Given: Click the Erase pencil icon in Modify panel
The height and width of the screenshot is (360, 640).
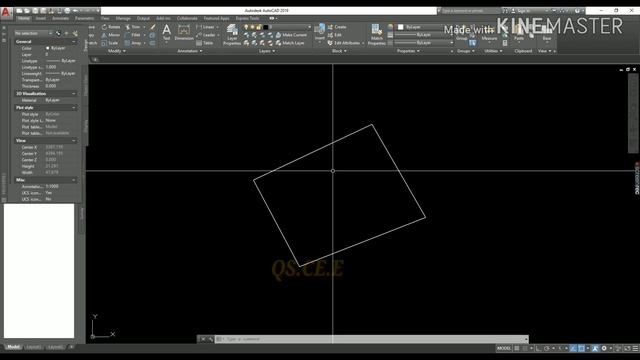Looking at the screenshot, I should click(153, 27).
